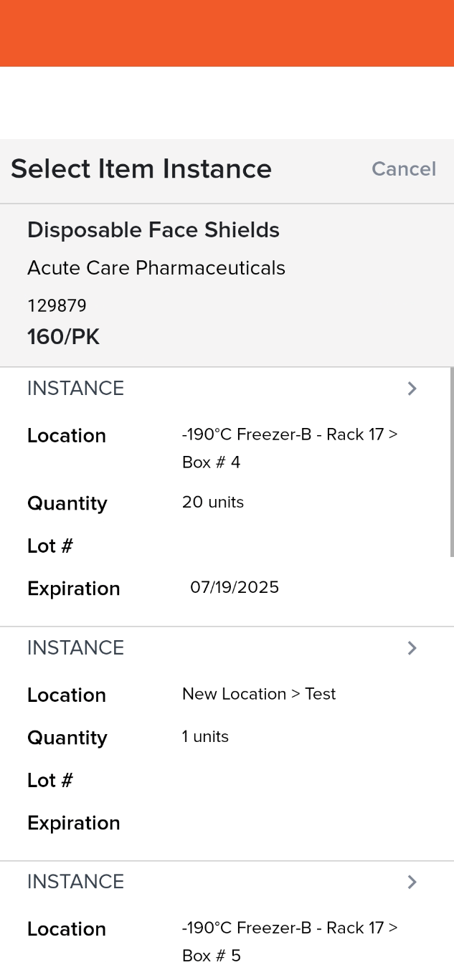
Task: Select the New Location > Test location
Action: pos(258,694)
